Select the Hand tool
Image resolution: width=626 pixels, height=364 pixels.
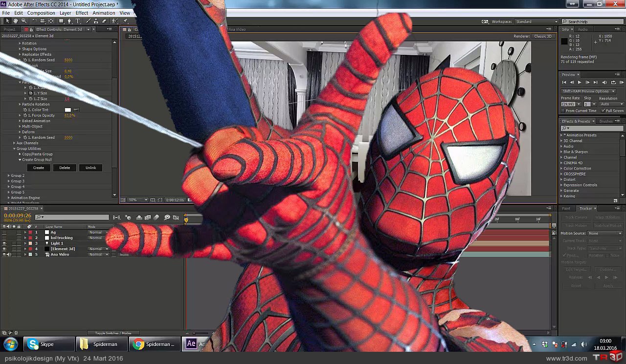(16, 21)
